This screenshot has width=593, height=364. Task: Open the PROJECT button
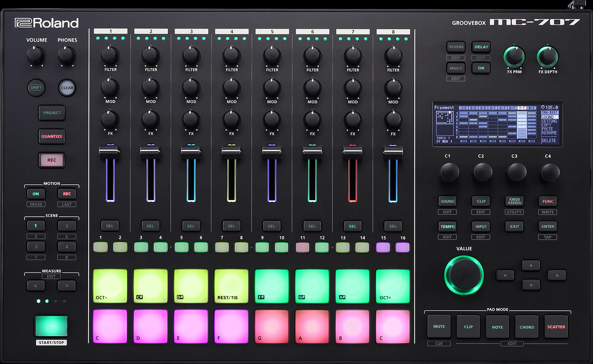pos(52,113)
